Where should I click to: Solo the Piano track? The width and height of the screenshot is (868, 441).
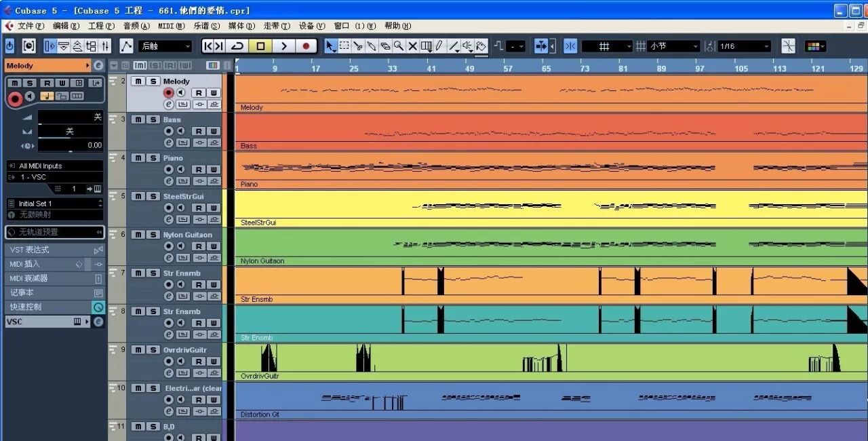(153, 158)
